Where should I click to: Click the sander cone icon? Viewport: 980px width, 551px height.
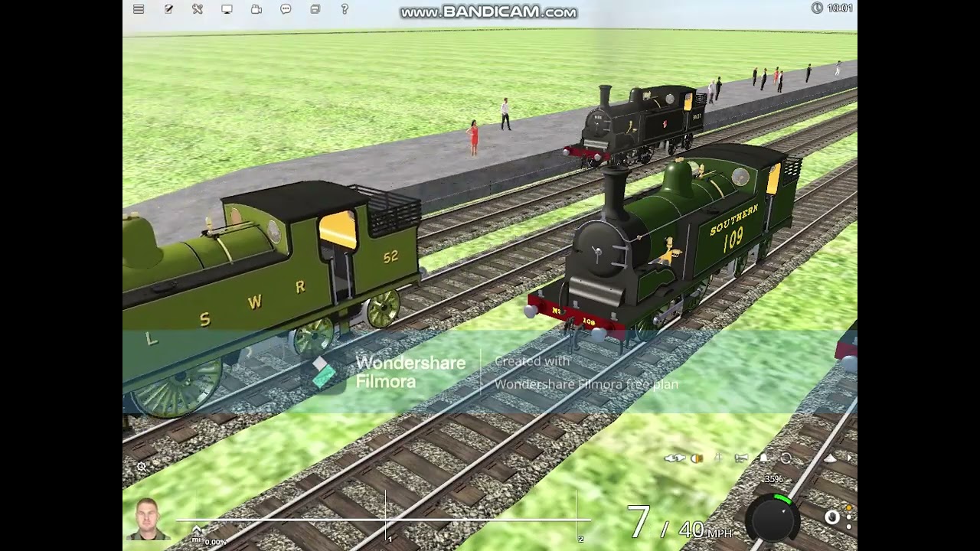coord(831,458)
